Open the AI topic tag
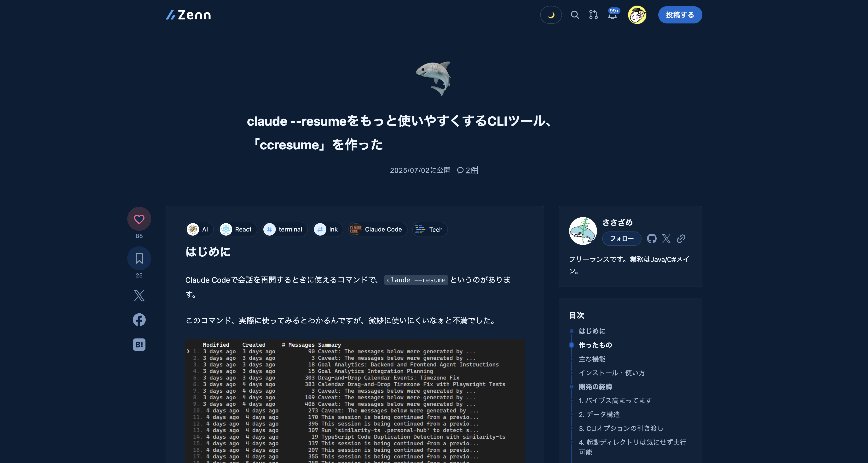This screenshot has height=463, width=868. [x=199, y=229]
